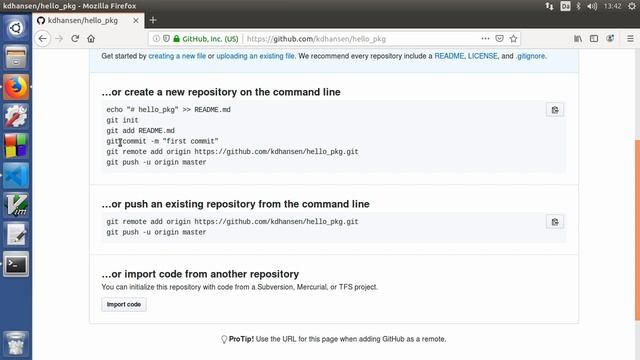
Task: Go back to the previous page
Action: 42,39
